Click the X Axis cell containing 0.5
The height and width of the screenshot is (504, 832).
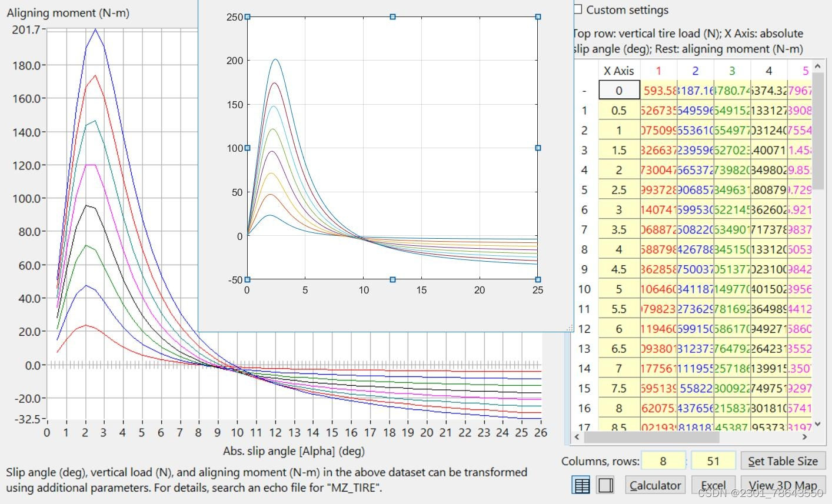tap(619, 111)
